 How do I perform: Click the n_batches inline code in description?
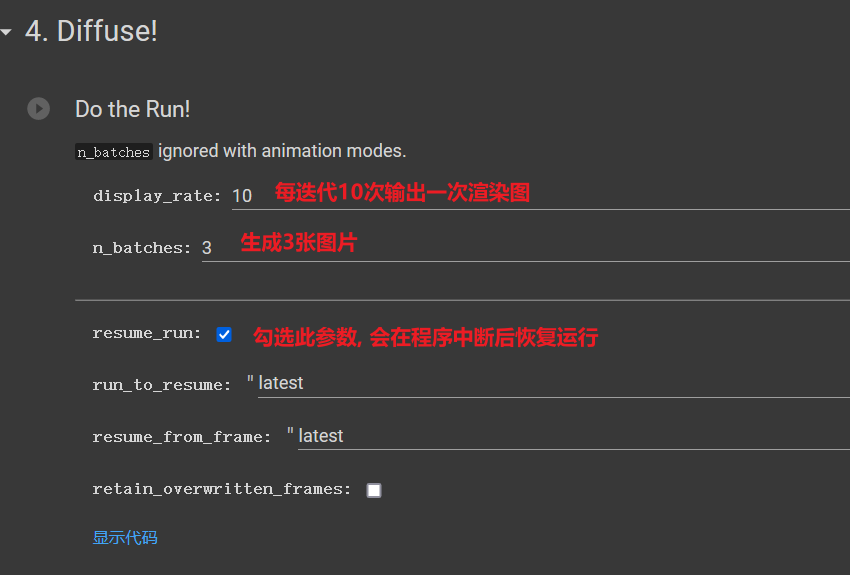point(114,153)
